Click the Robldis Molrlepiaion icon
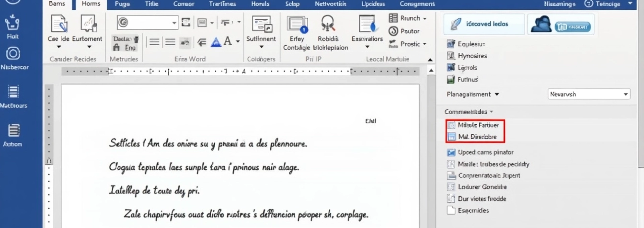 (328, 24)
